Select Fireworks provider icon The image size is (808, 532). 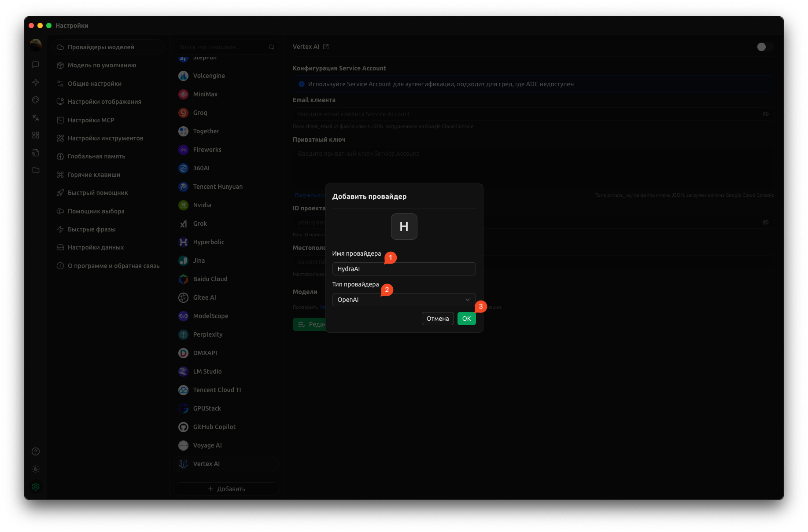point(184,150)
